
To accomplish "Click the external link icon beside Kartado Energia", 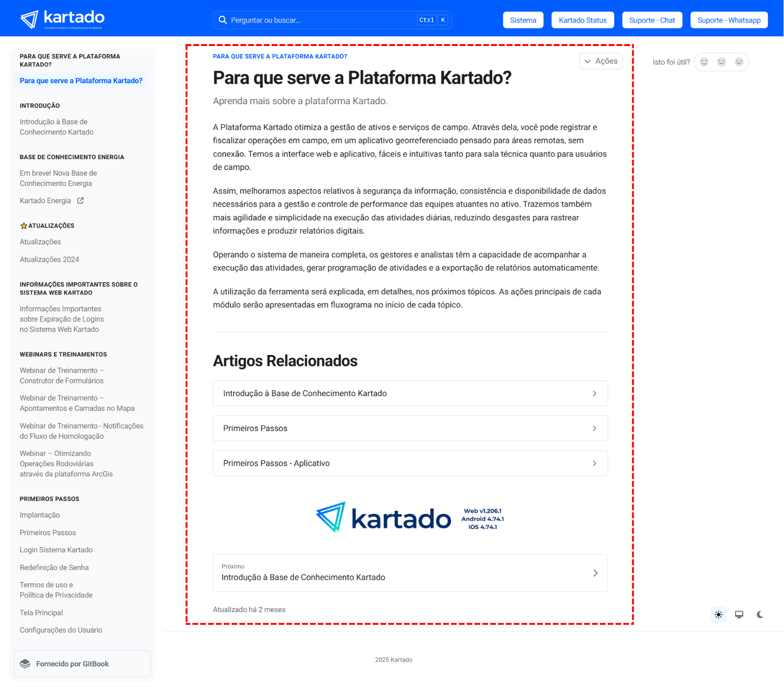I will 80,201.
